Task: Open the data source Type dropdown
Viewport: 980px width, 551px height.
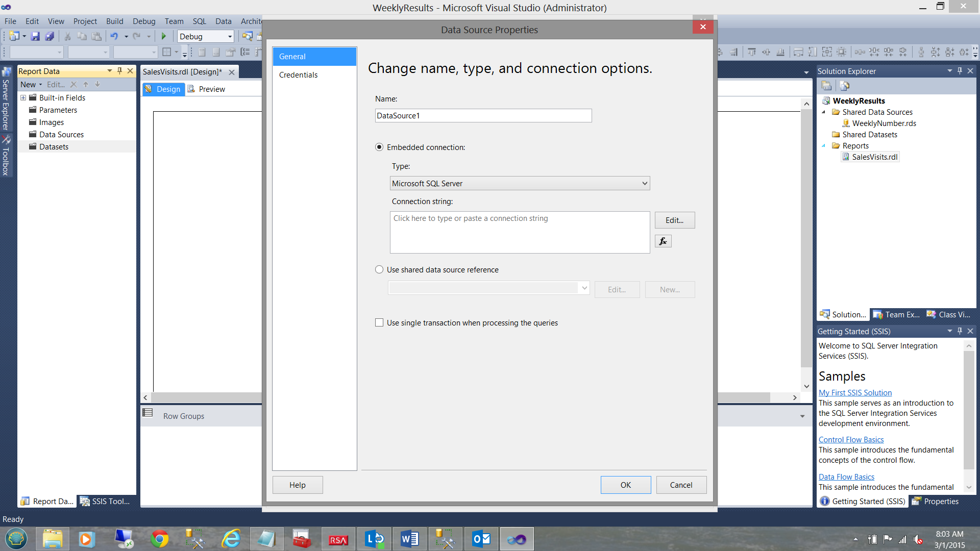Action: [x=644, y=184]
